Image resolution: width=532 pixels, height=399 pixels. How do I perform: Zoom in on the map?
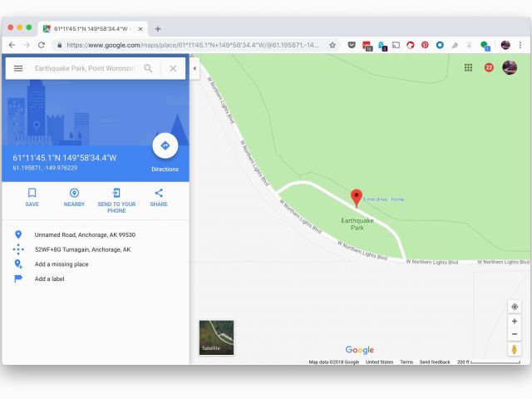pos(515,321)
